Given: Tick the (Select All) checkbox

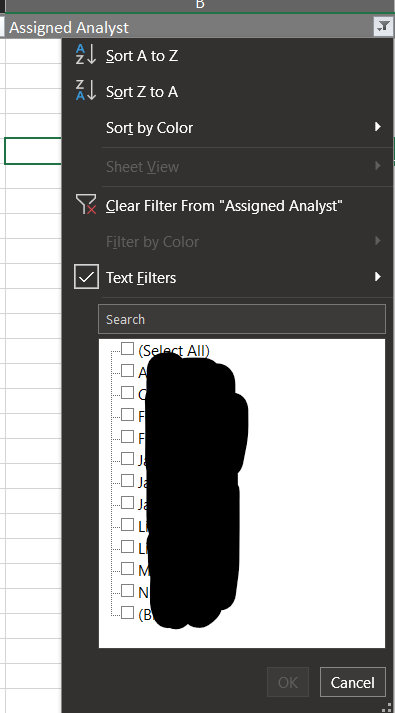Looking at the screenshot, I should pos(127,349).
